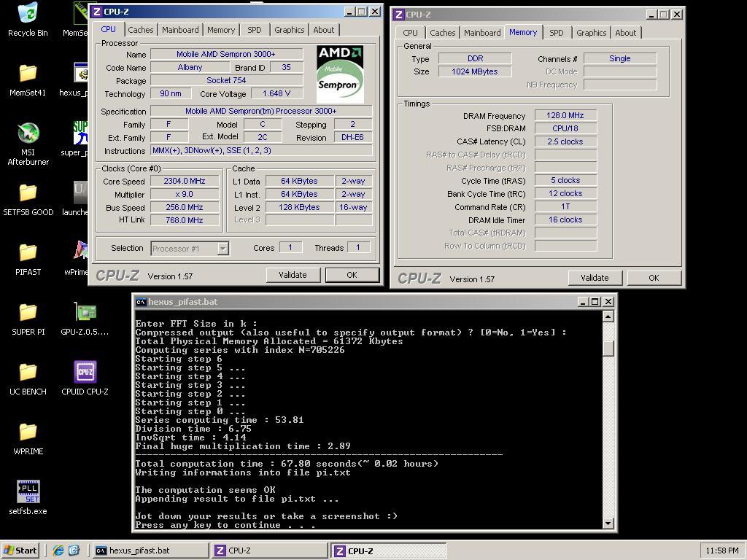747x560 pixels.
Task: Open the Windows Start menu
Action: click(20, 551)
